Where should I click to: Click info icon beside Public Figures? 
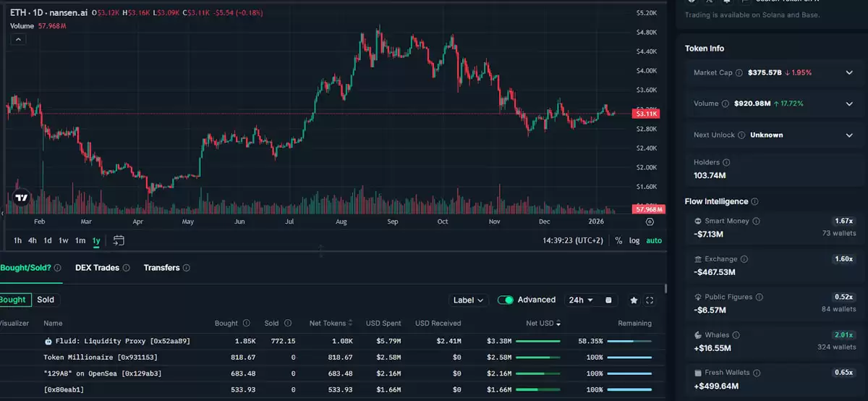757,297
